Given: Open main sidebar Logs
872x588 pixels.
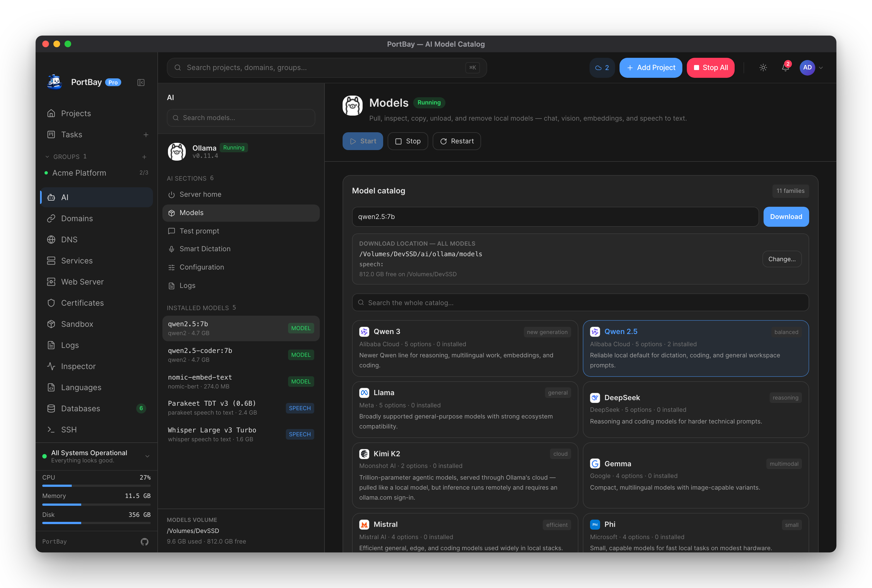Looking at the screenshot, I should pos(96,345).
